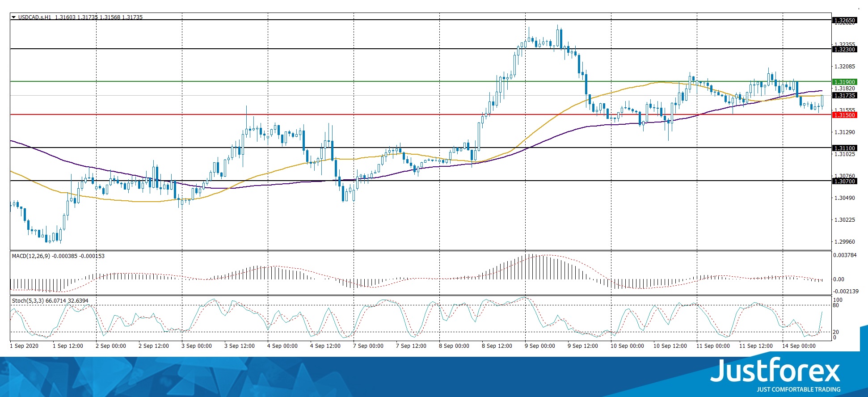Click the JUST COMFORTABLE TRADING tagline

click(x=798, y=389)
